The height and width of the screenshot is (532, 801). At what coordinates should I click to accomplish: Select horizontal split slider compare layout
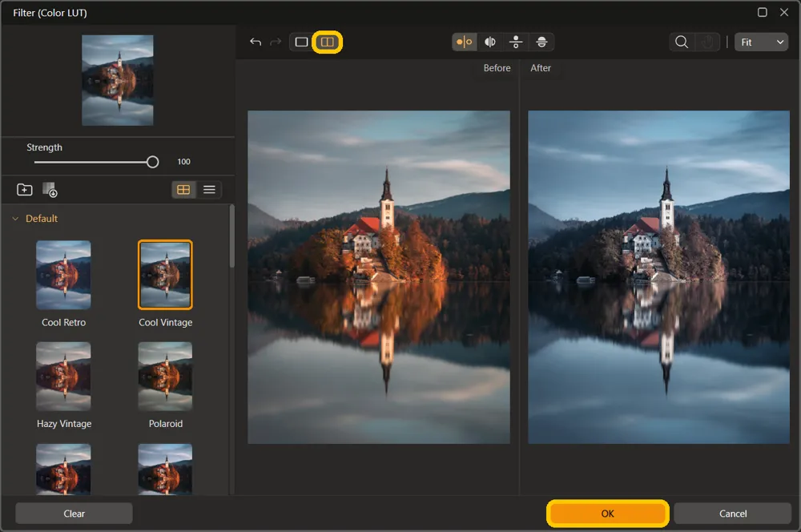(541, 42)
